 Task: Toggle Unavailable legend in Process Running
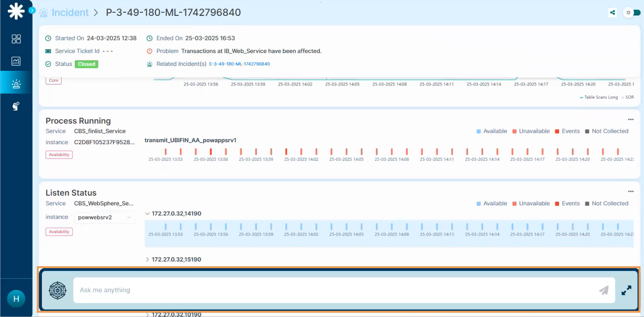click(x=531, y=131)
